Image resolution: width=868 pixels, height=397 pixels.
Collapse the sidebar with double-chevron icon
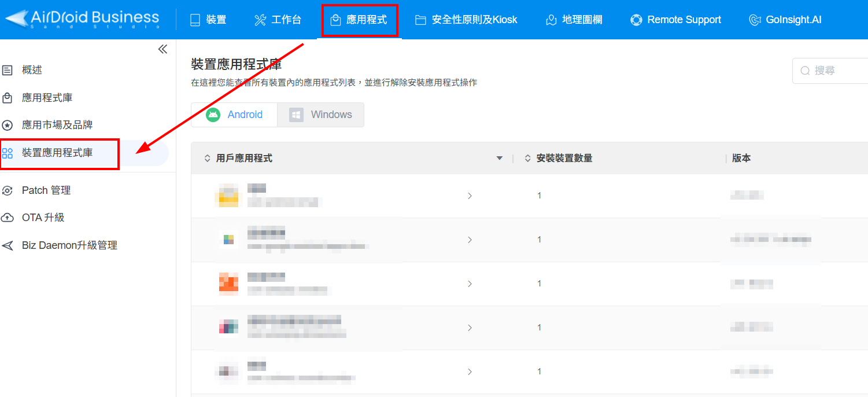pos(162,49)
